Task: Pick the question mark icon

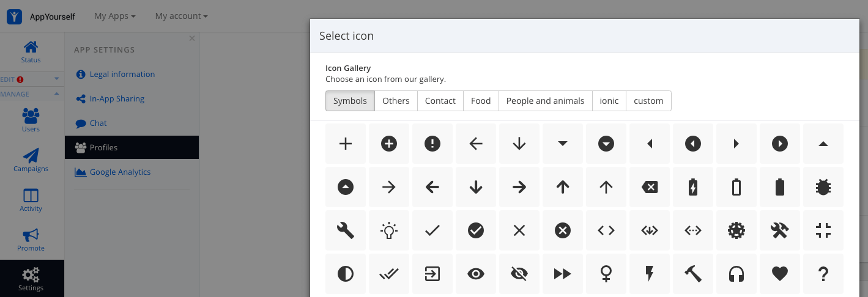Action: pos(823,274)
